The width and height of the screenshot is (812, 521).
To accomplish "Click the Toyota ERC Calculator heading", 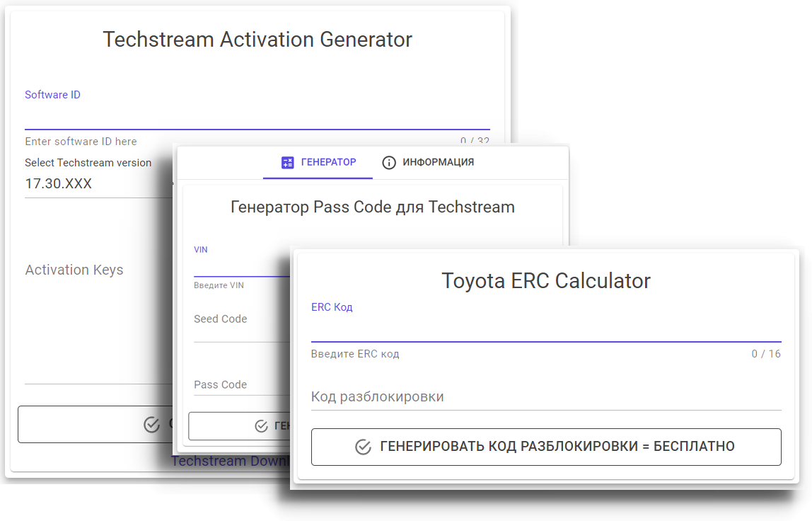I will click(x=546, y=281).
